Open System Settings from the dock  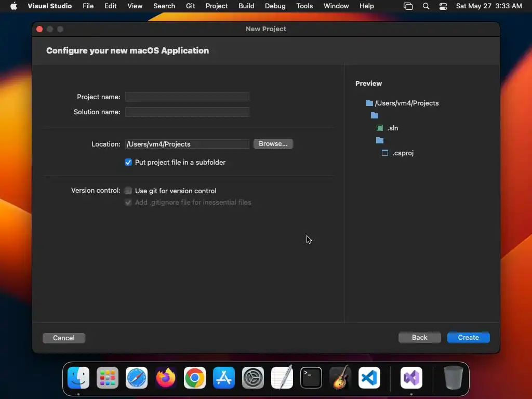click(253, 378)
